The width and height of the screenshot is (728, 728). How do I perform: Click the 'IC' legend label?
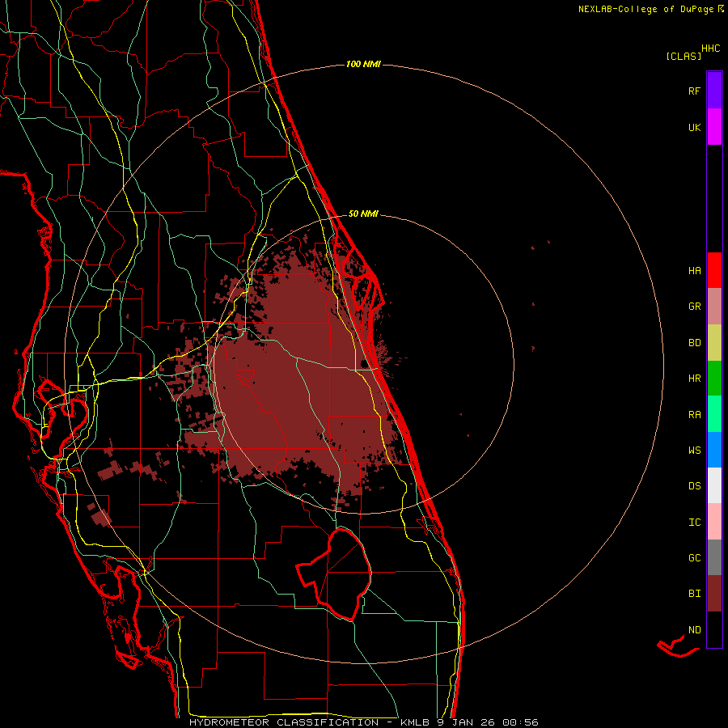click(x=694, y=523)
